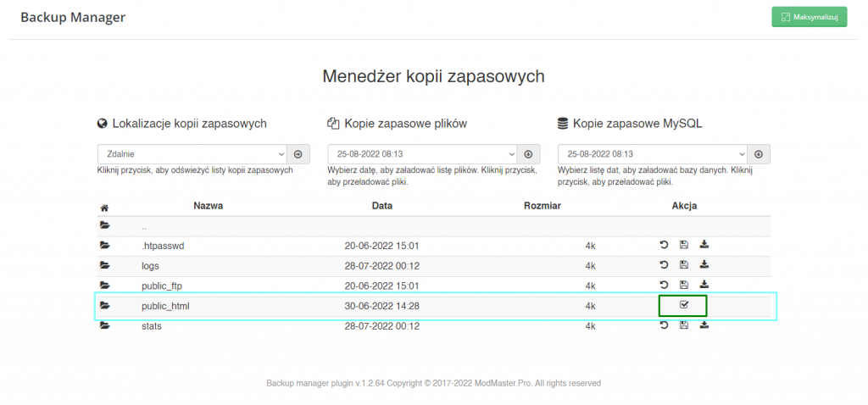Screen dimensions: 868x405
Task: Reload MySQL databases button next to date
Action: (759, 154)
